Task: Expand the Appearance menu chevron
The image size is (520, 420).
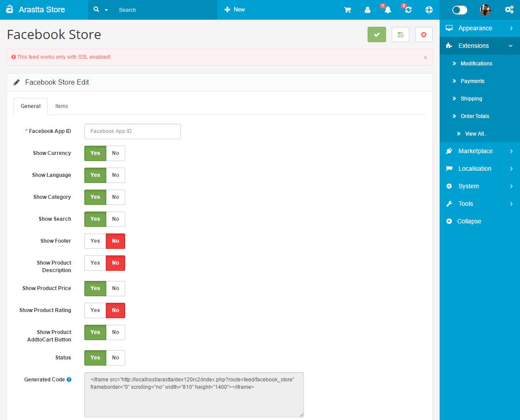Action: (x=511, y=28)
